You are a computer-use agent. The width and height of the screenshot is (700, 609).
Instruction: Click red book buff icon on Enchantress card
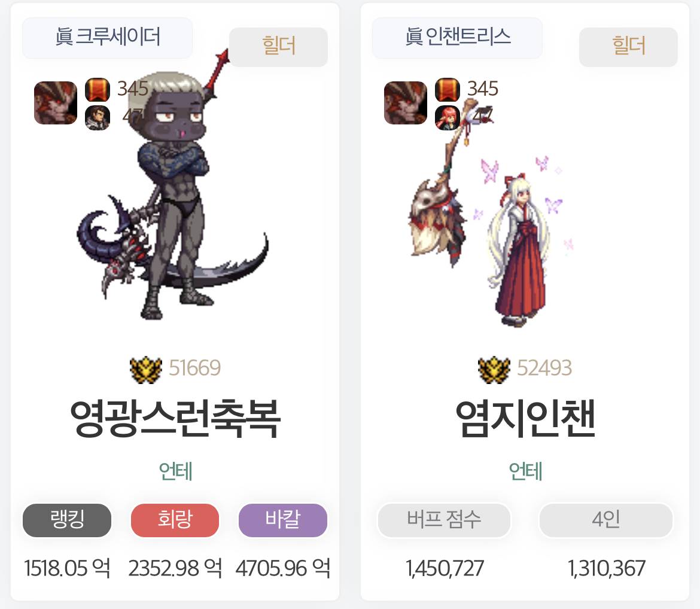click(448, 90)
